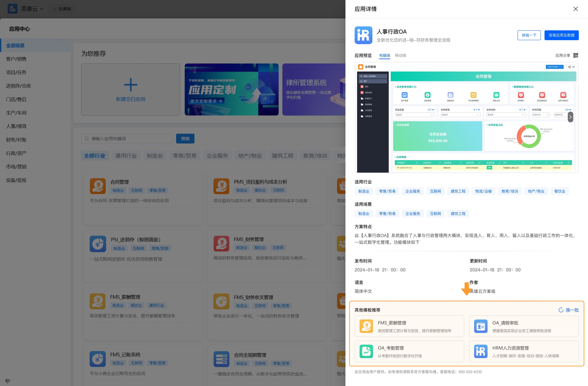This screenshot has height=386, width=588.
Task: Click the 提交定制需求 banner link
Action: pyautogui.click(x=207, y=101)
